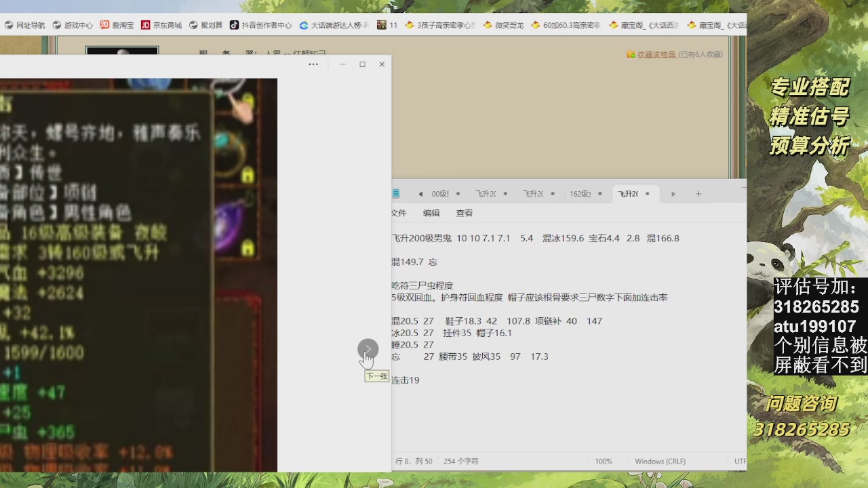Click the 254 个字符 character count
868x488 pixels.
coord(461,462)
